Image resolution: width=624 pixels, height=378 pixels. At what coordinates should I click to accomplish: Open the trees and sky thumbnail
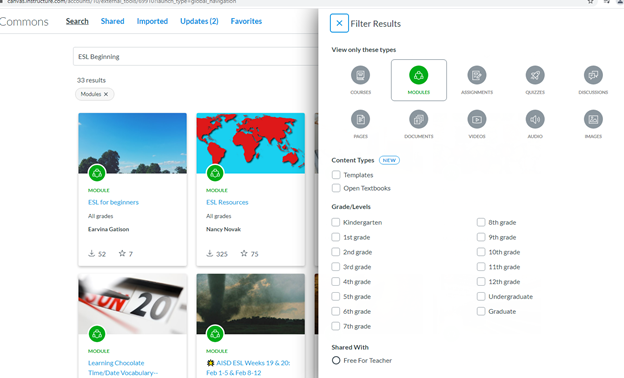[133, 143]
